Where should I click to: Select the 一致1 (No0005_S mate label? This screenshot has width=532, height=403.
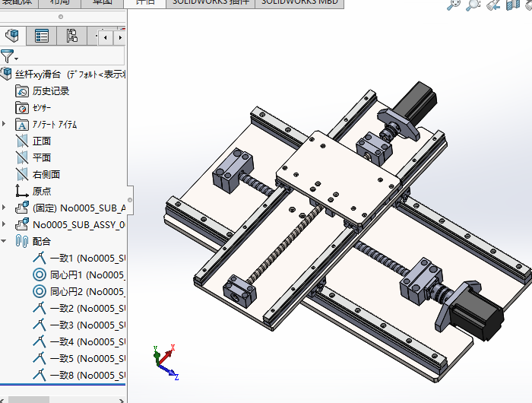(87, 259)
